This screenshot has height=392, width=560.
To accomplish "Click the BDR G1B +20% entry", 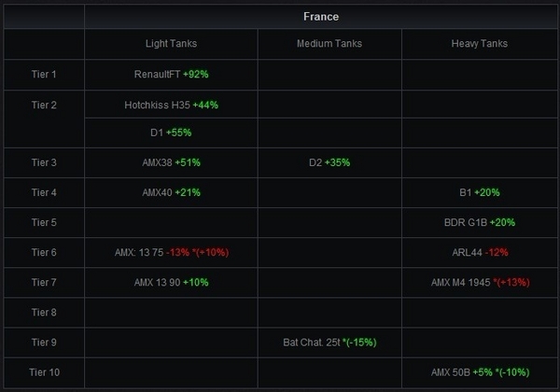I will coord(480,222).
